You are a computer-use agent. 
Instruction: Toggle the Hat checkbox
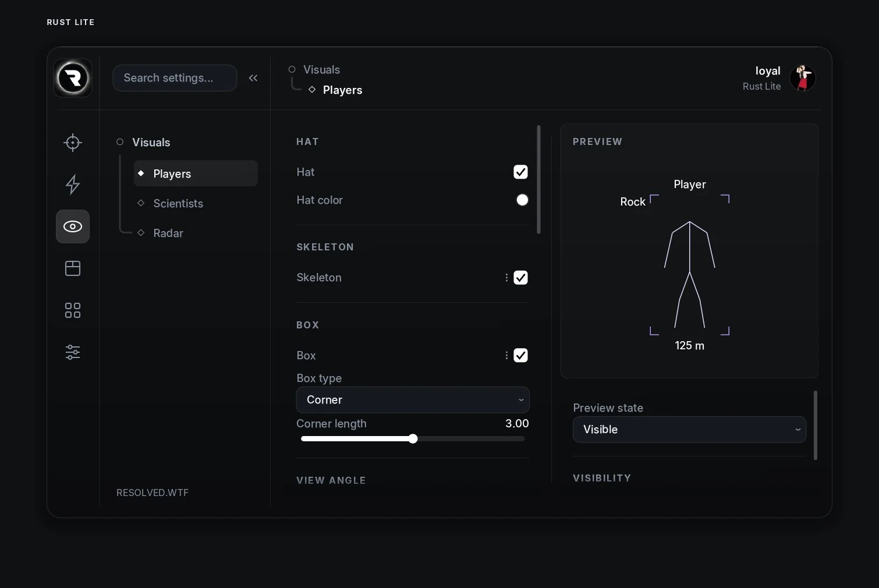(521, 172)
